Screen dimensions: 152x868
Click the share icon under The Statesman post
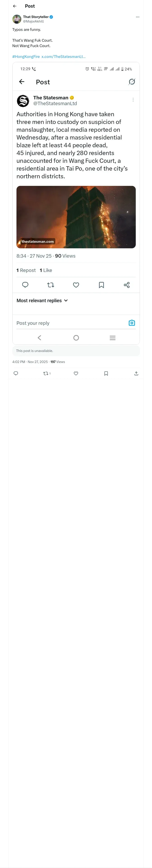click(127, 285)
